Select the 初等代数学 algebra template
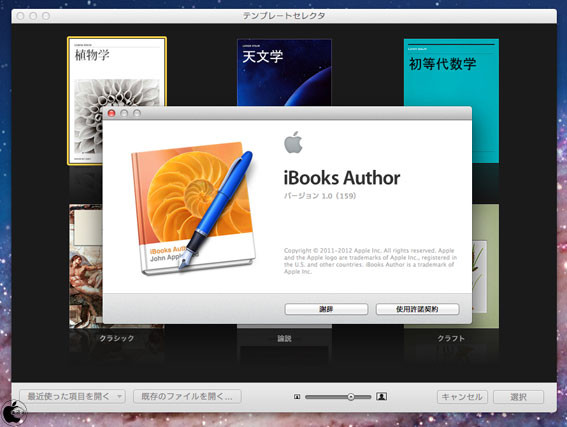567x427 pixels. tap(451, 72)
